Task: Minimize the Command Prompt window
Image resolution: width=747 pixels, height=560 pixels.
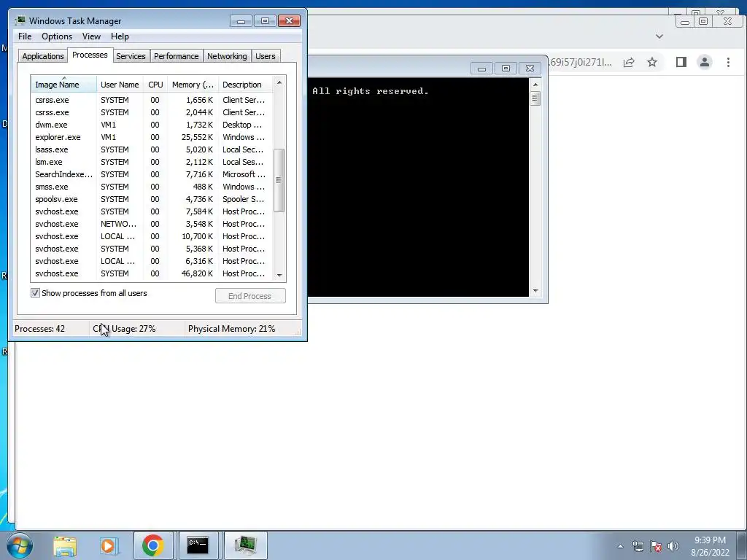Action: 481,69
